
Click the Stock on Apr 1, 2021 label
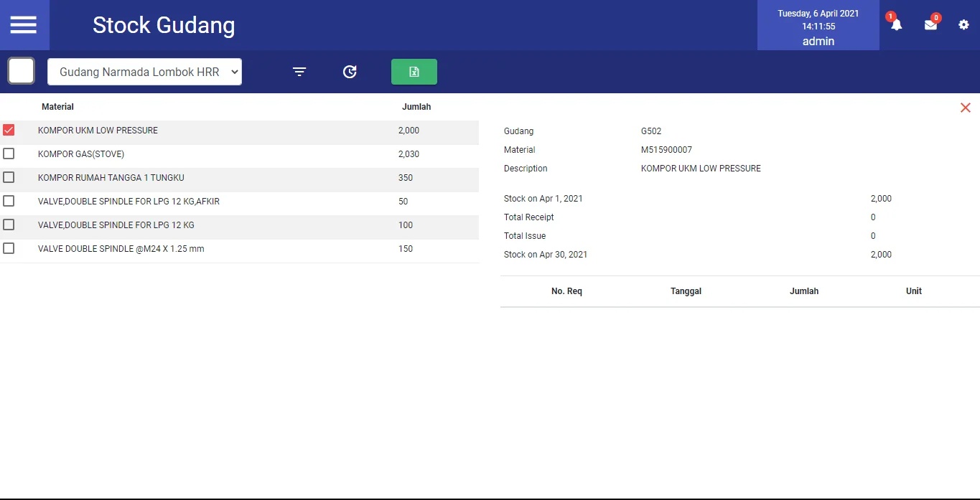click(x=543, y=199)
